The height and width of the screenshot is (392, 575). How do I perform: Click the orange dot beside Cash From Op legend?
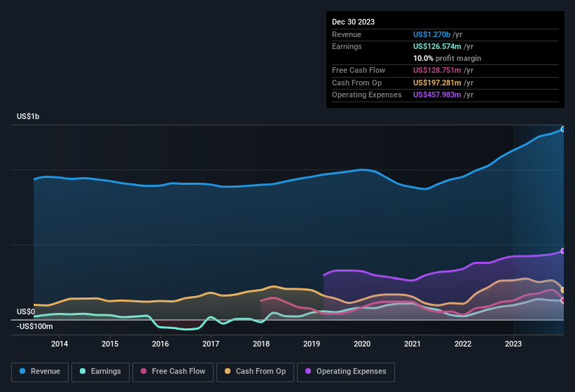click(x=228, y=372)
